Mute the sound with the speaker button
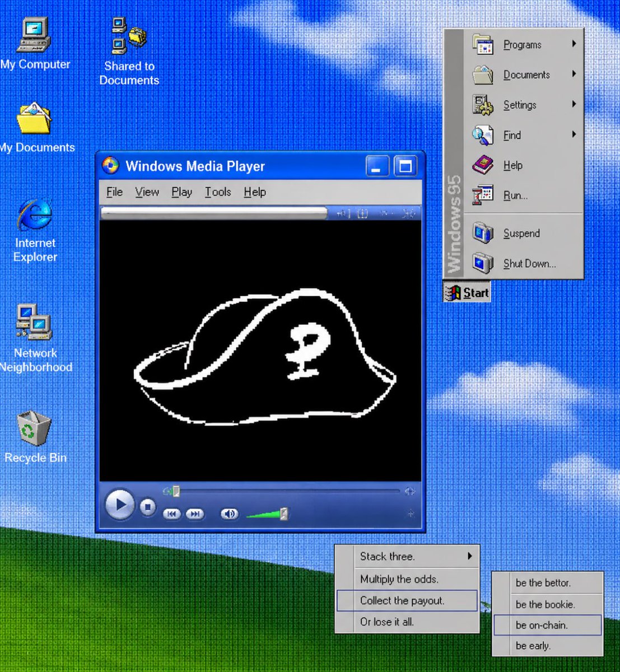 pos(229,514)
